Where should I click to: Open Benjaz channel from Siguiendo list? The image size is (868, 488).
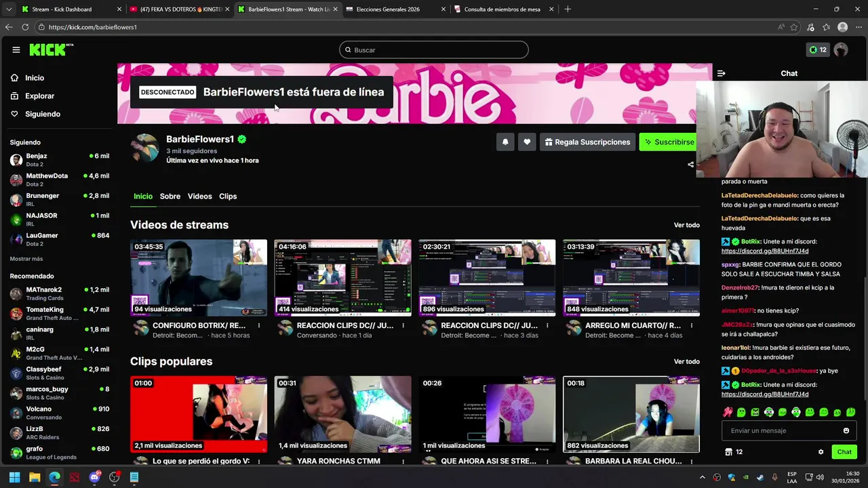point(59,160)
